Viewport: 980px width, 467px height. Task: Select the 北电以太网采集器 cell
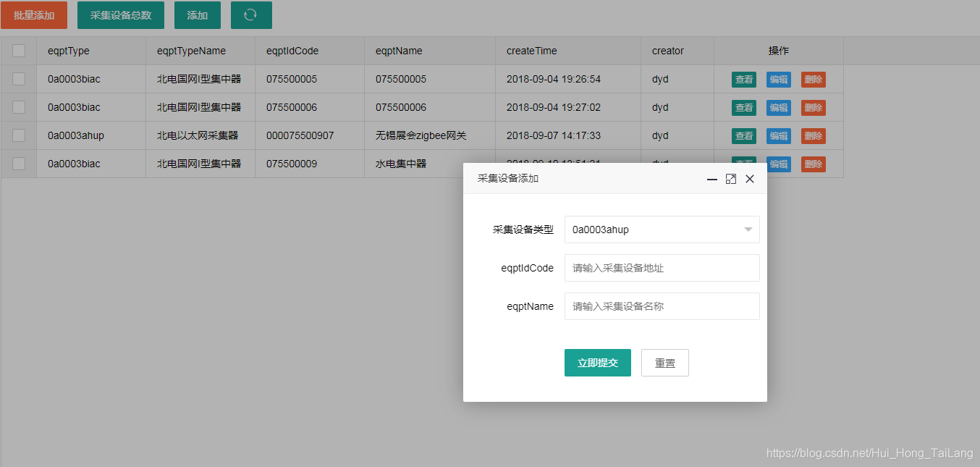coord(200,135)
